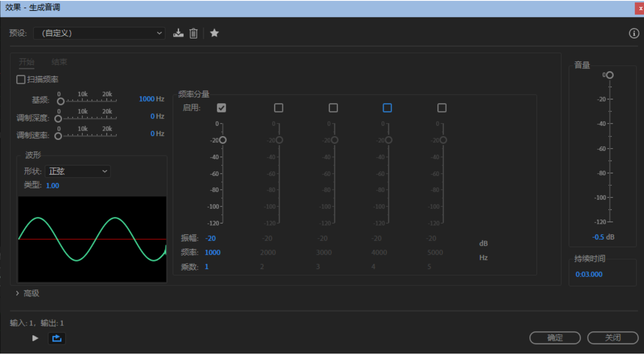644x354 pixels.
Task: Uncheck the first frequency component checkbox
Action: coord(221,108)
